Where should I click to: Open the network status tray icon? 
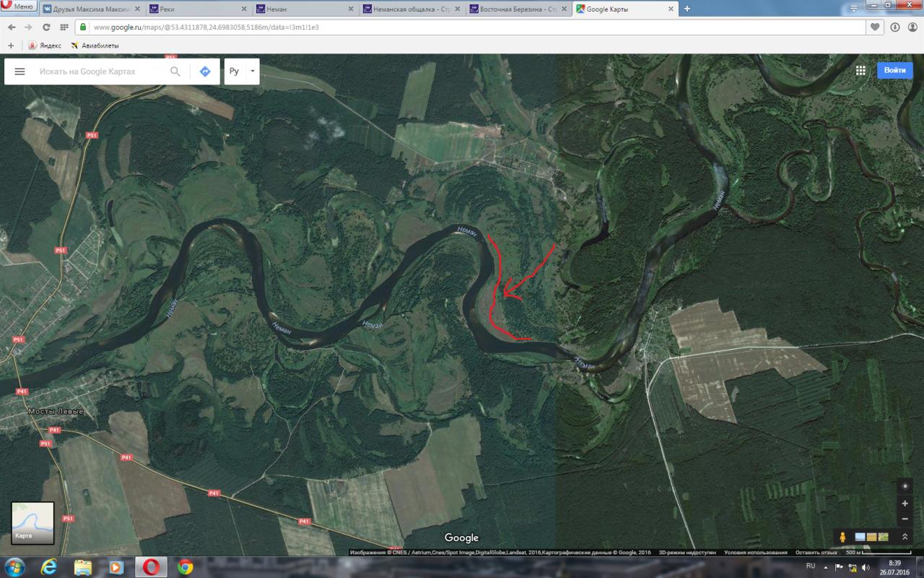[853, 567]
